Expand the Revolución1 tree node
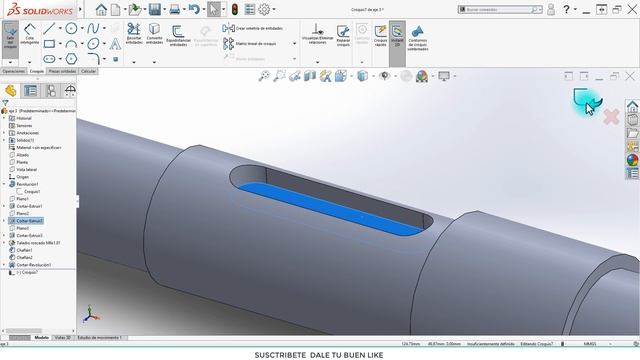This screenshot has height=360, width=640. pyautogui.click(x=4, y=184)
